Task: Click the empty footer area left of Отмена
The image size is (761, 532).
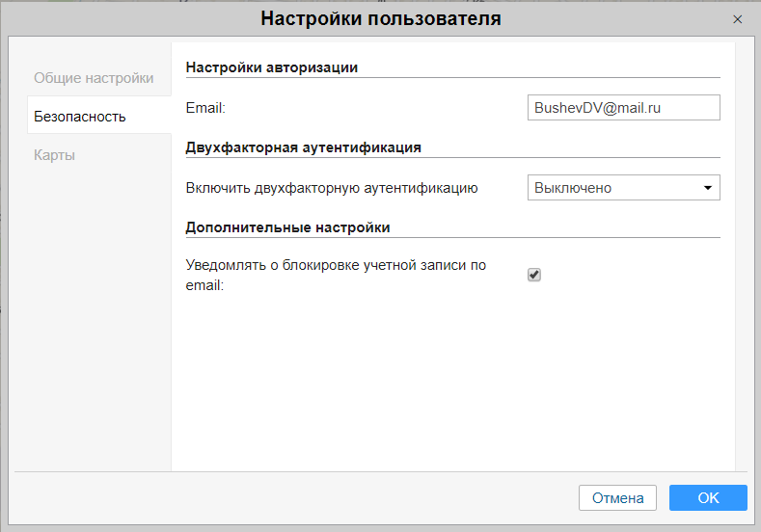Action: tap(289, 497)
